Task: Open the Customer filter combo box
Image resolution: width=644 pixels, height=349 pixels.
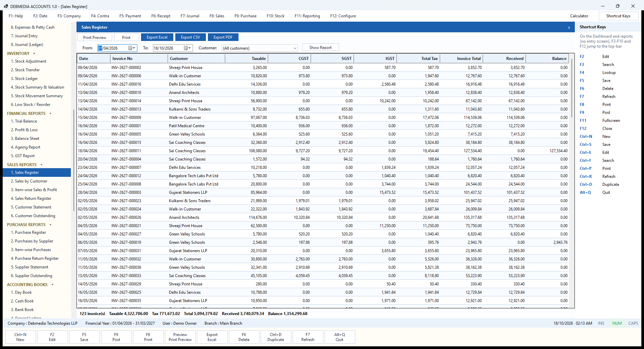Action: tap(260, 48)
